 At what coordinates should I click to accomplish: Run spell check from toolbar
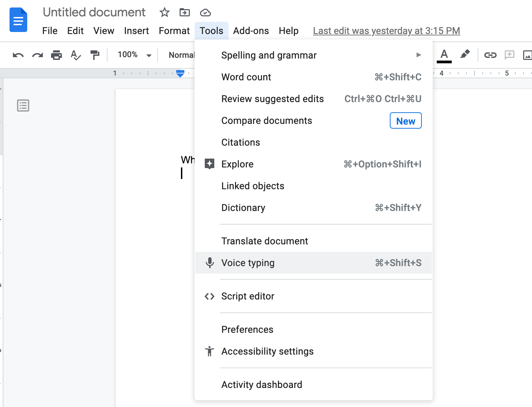pos(76,55)
